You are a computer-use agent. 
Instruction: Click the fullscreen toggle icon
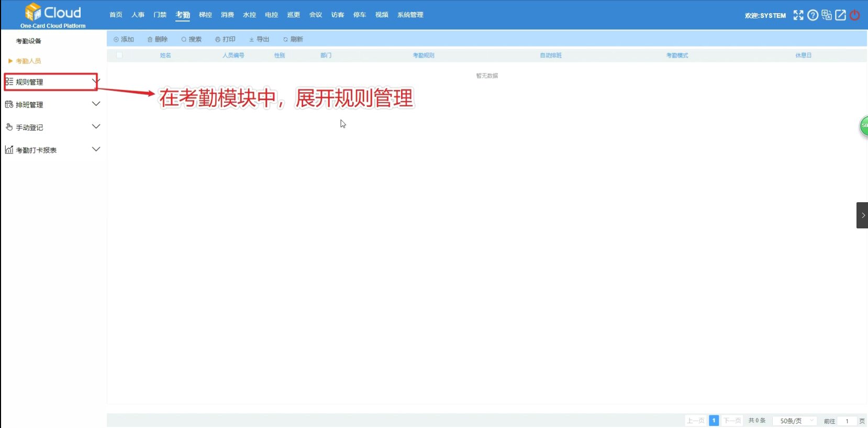[x=798, y=15]
